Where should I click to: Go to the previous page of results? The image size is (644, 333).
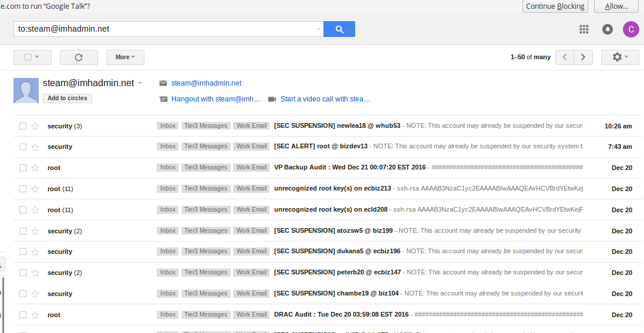[x=565, y=57]
